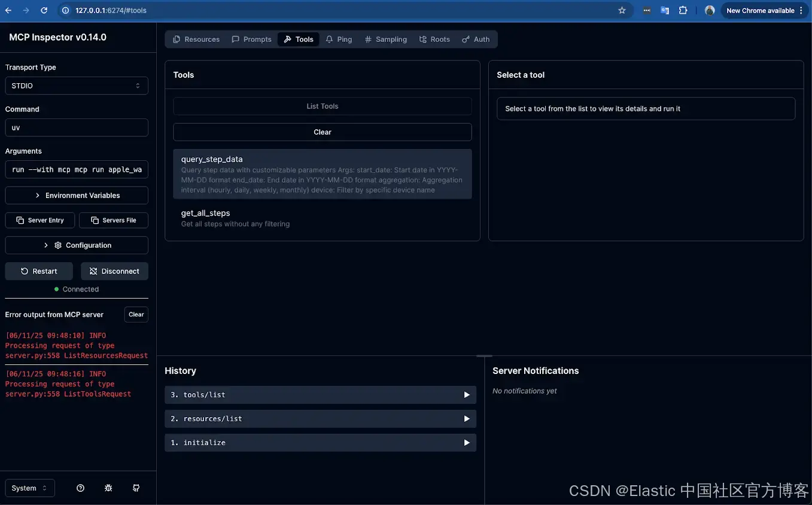The width and height of the screenshot is (812, 505).
Task: Click the Connected status text
Action: click(x=81, y=290)
